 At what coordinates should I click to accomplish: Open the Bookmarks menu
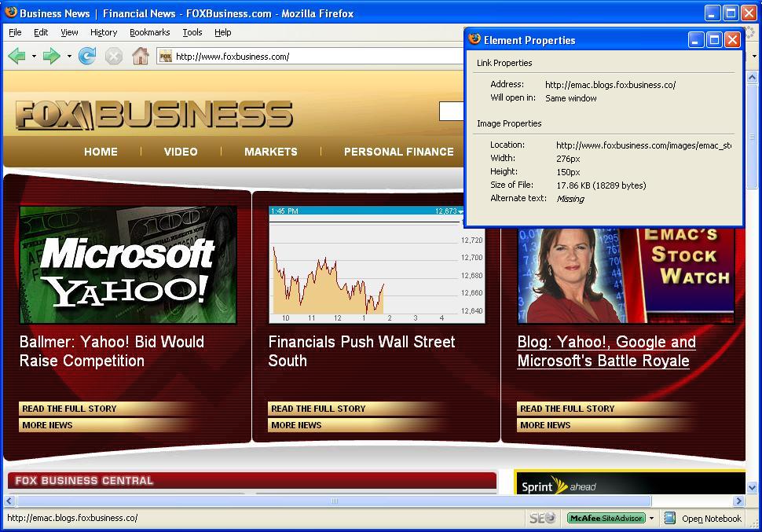point(150,32)
